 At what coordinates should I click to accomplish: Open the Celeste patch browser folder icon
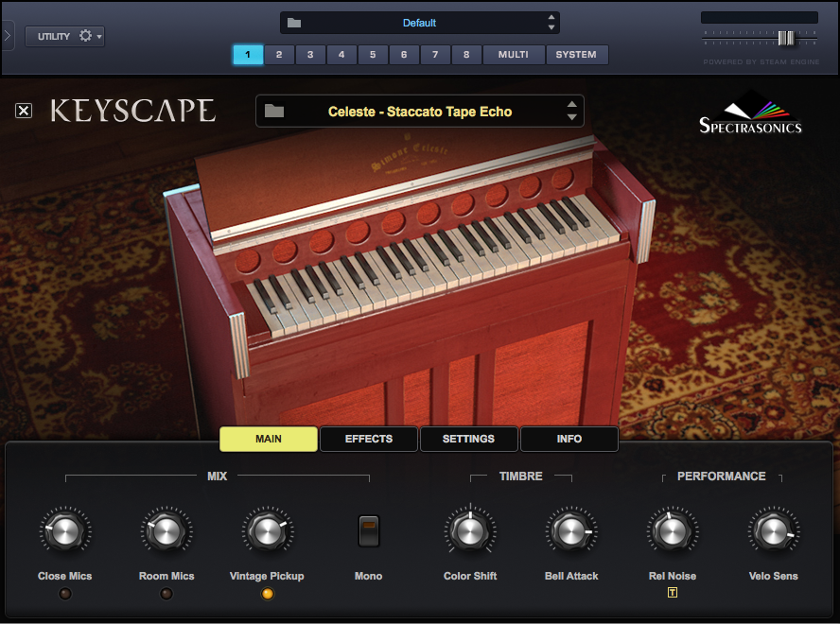274,111
